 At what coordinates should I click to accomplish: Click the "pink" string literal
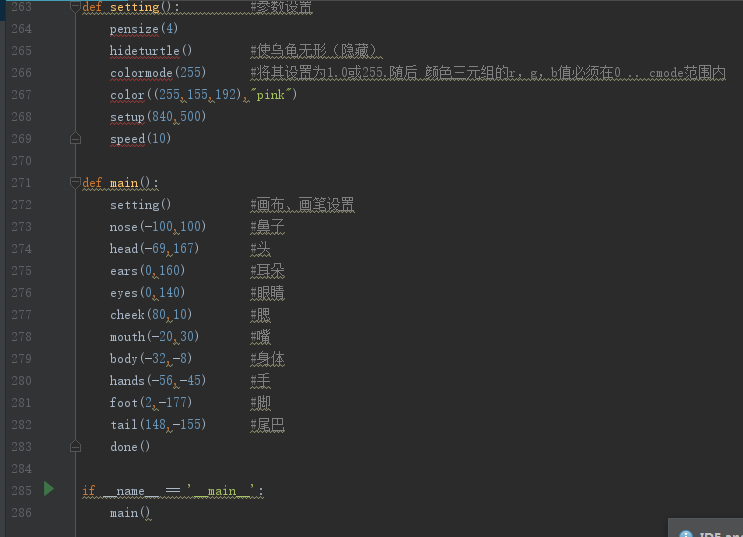[x=270, y=95]
